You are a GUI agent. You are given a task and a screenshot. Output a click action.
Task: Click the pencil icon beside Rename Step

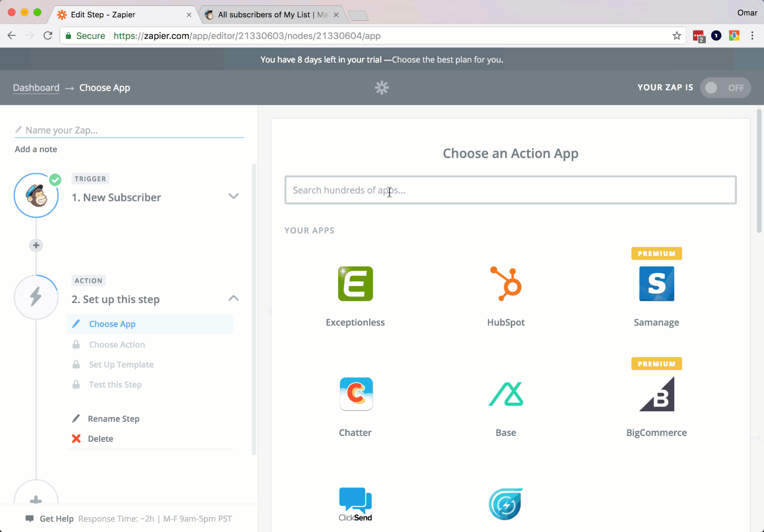click(76, 419)
